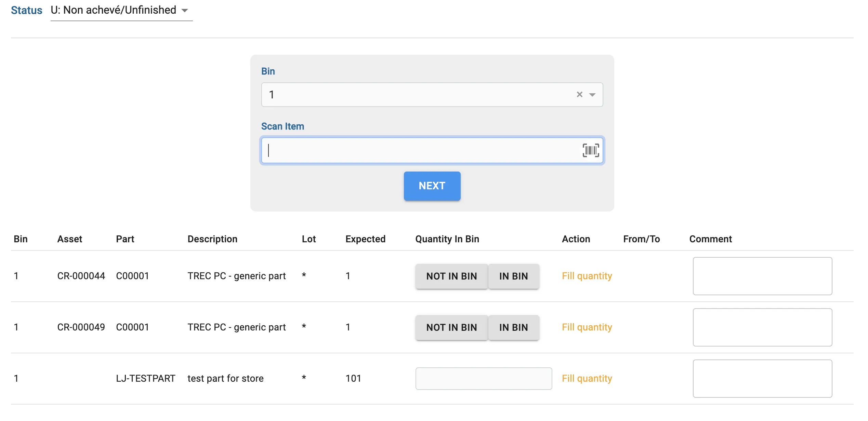Click the 'Action' column header
This screenshot has width=868, height=421.
point(576,239)
